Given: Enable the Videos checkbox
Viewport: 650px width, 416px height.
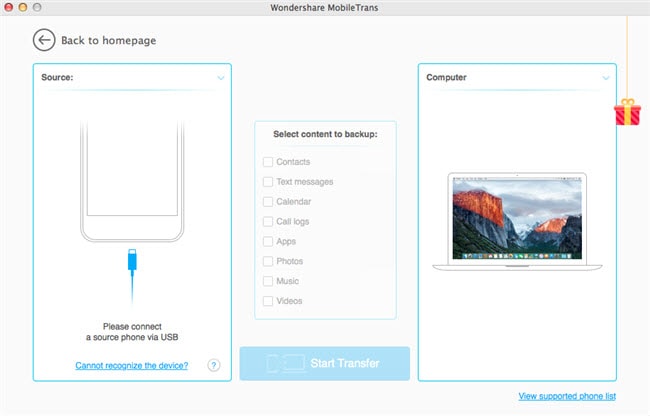Looking at the screenshot, I should (x=268, y=301).
